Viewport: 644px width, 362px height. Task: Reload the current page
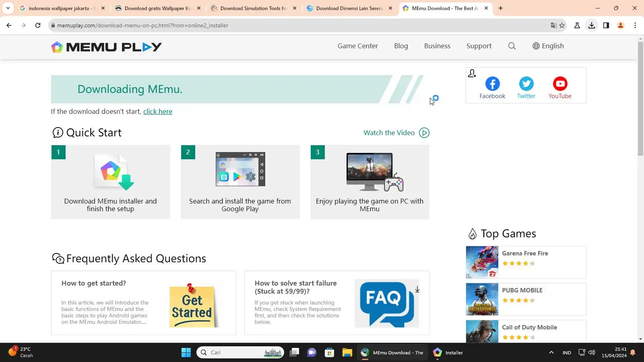point(38,25)
